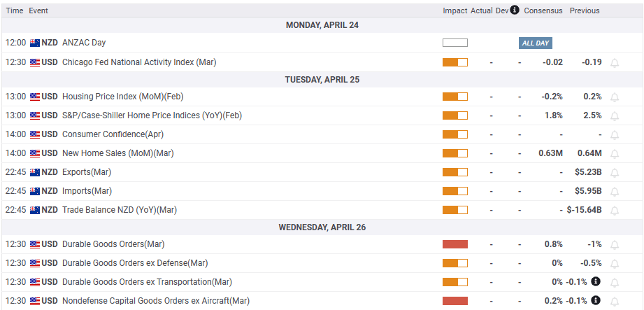Image resolution: width=644 pixels, height=310 pixels.
Task: Click bell icon for Trade Balance NZD
Action: [x=615, y=210]
